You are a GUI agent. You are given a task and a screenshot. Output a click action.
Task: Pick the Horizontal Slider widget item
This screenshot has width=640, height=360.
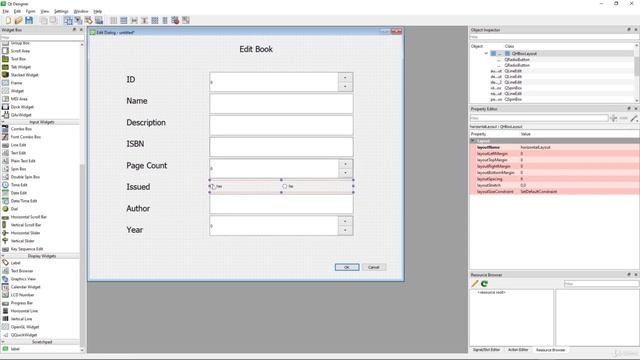click(x=25, y=233)
